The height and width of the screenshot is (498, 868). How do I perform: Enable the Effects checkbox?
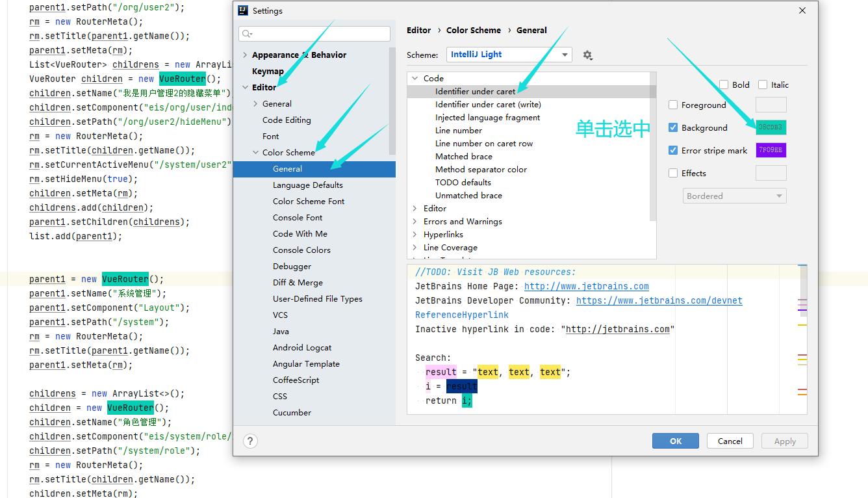pyautogui.click(x=673, y=173)
